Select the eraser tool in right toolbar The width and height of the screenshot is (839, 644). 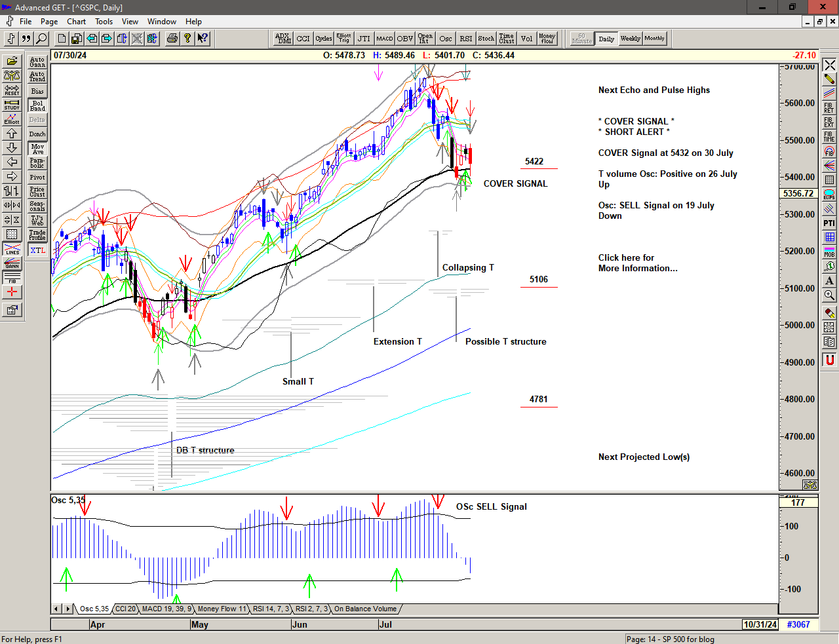coord(829,313)
